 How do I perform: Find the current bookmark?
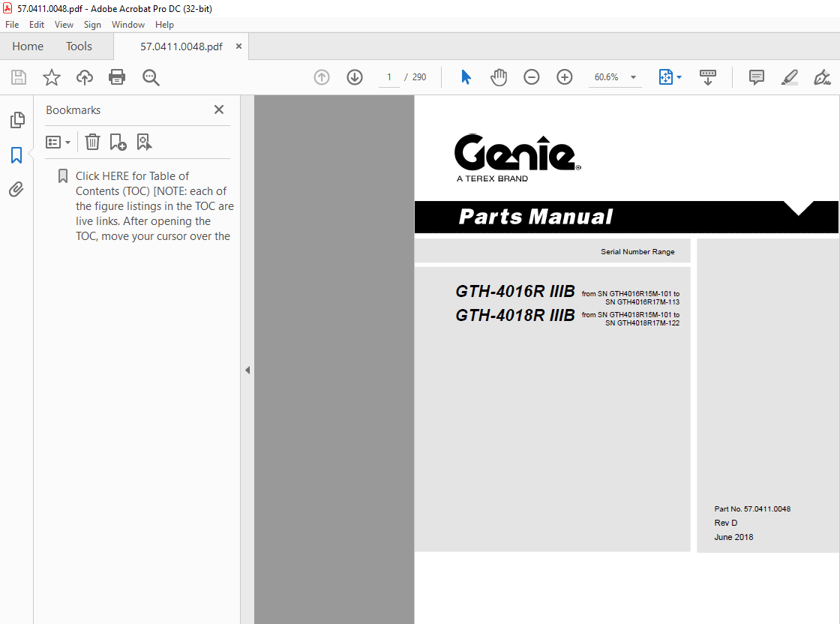click(144, 142)
